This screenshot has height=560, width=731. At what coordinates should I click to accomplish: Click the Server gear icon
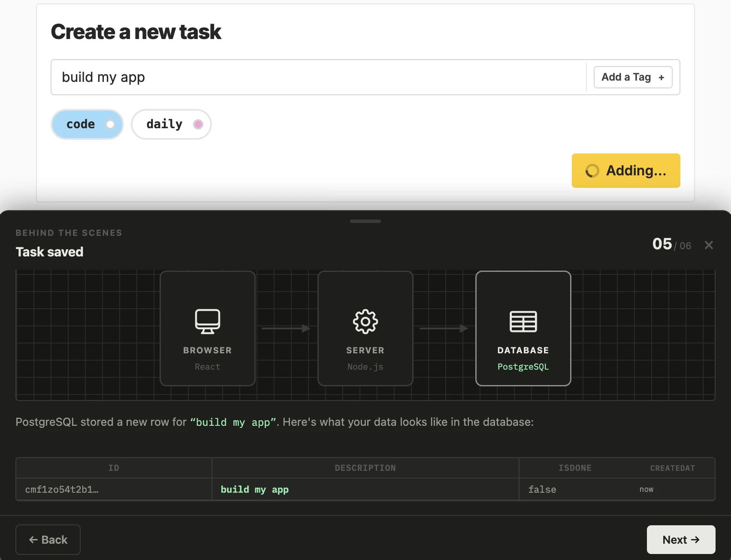click(x=365, y=321)
